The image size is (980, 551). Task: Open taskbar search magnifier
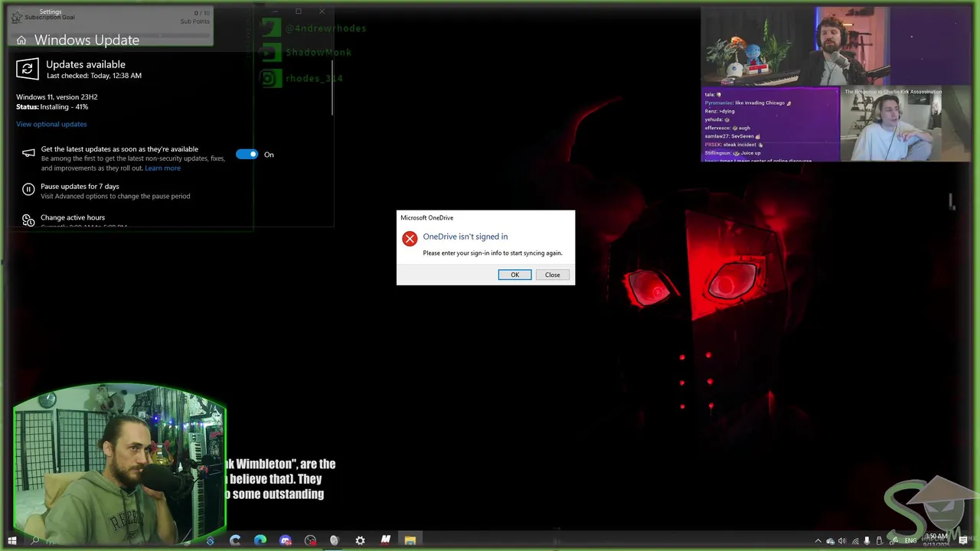click(34, 540)
